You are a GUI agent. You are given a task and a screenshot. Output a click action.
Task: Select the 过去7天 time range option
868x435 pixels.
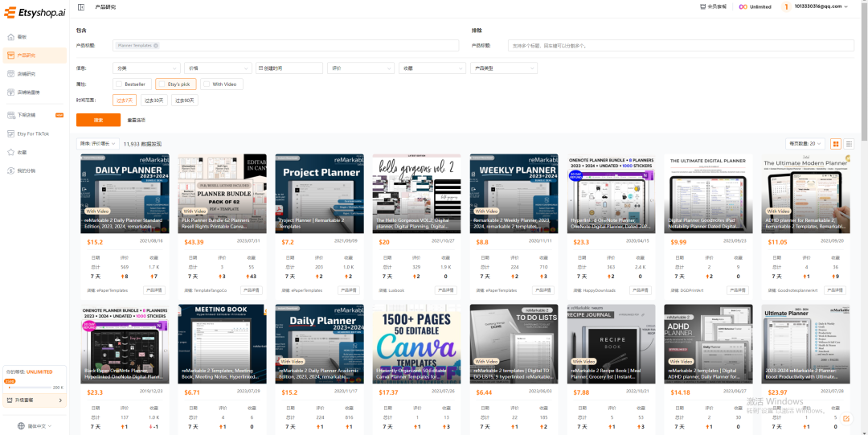pyautogui.click(x=125, y=101)
